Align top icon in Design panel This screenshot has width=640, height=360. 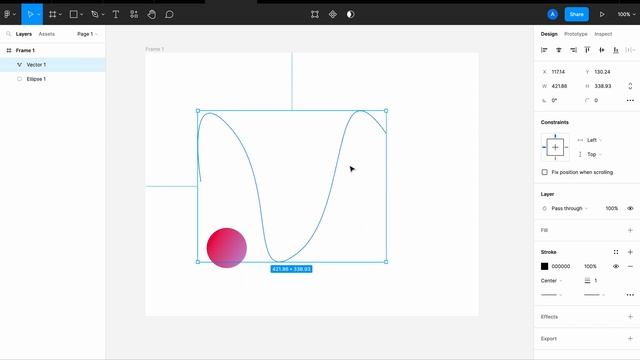587,50
